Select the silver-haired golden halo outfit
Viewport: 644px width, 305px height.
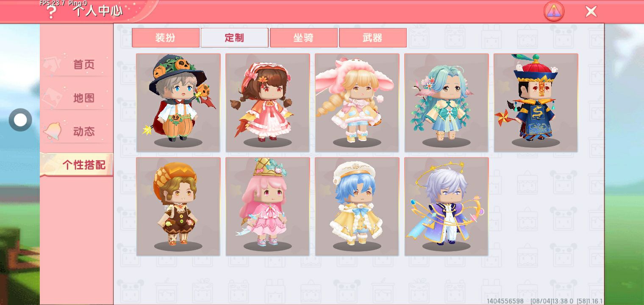(447, 207)
